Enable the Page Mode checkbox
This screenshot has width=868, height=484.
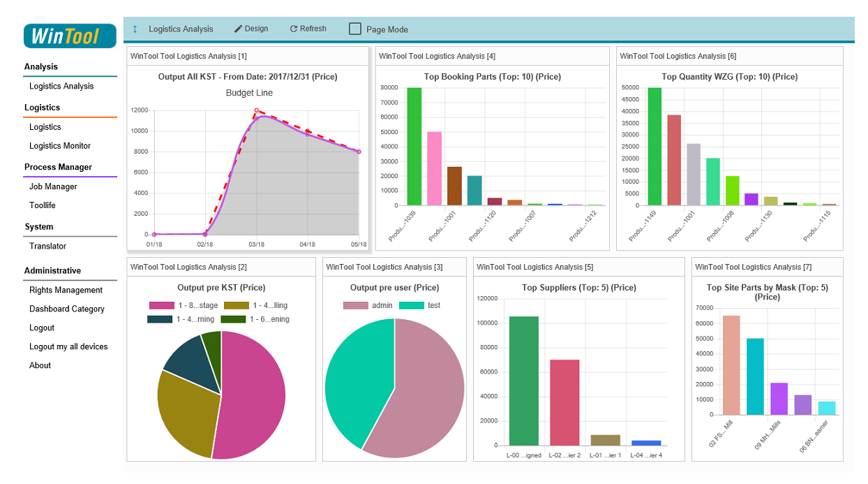[x=355, y=29]
